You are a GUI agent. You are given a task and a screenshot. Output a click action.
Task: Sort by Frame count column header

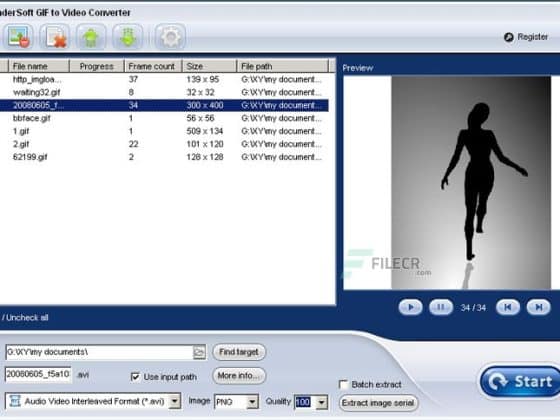[x=153, y=66]
